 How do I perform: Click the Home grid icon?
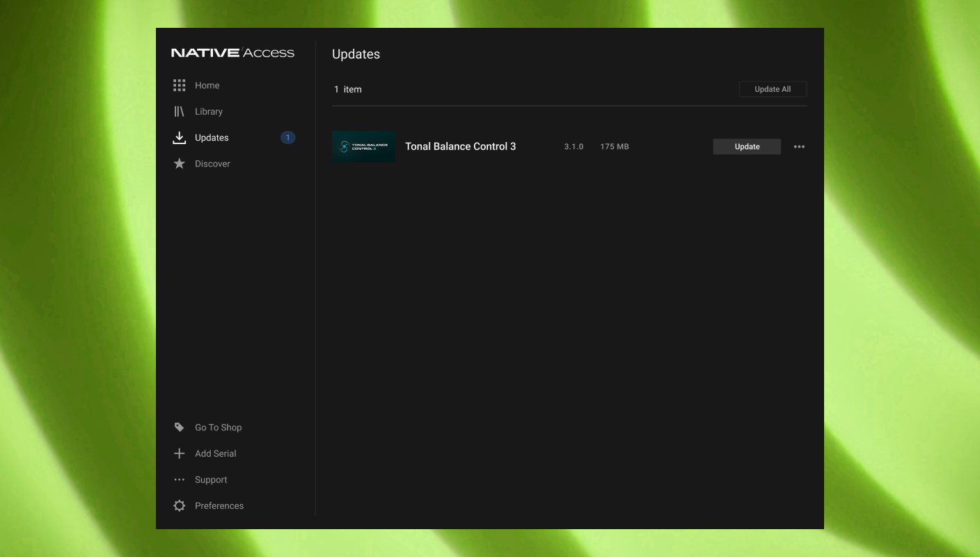coord(180,85)
